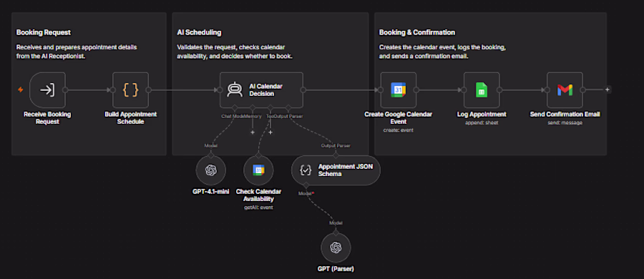Click the 'Model' label above GPT (Parser)
The image size is (644, 279).
point(336,222)
